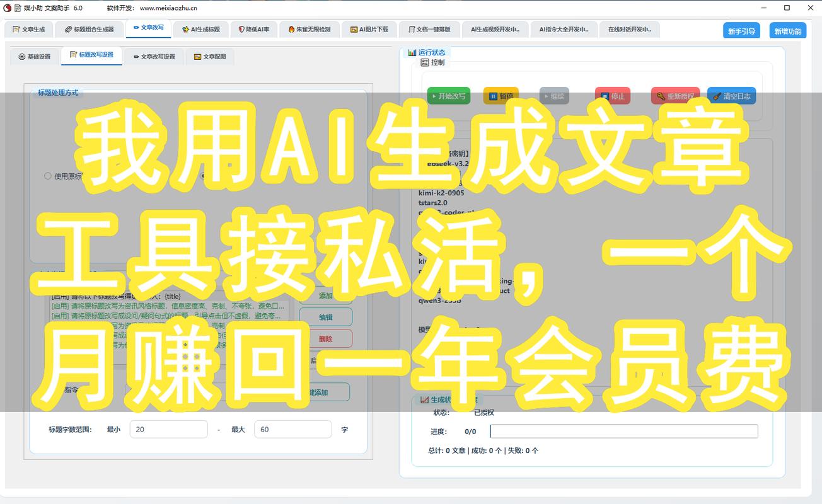The height and width of the screenshot is (504, 822).
Task: Select the 标题改写设置 sub-tab
Action: (x=91, y=55)
